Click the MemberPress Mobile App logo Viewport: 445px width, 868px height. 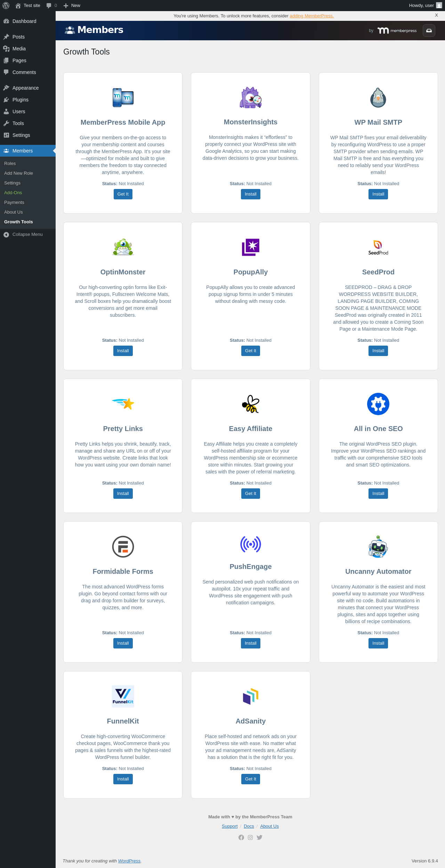(x=123, y=98)
